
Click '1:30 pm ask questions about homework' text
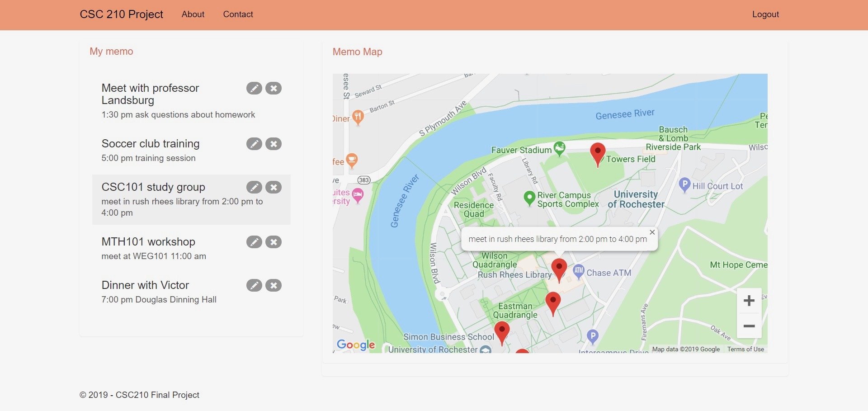pos(178,115)
